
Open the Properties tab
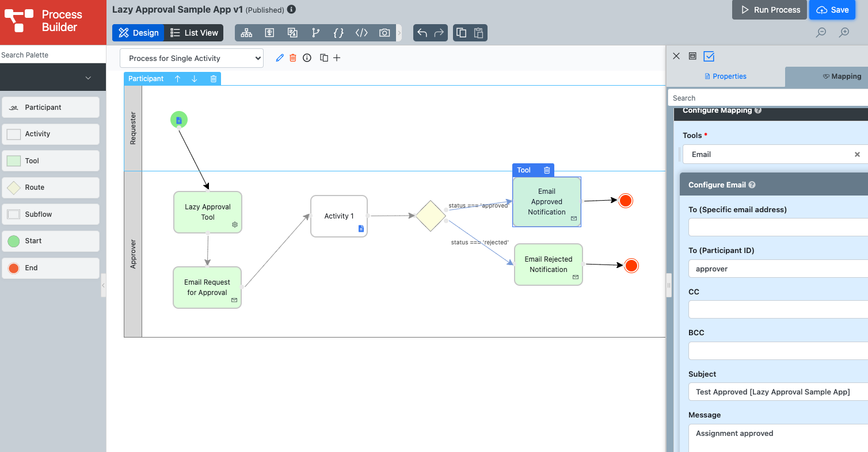725,76
